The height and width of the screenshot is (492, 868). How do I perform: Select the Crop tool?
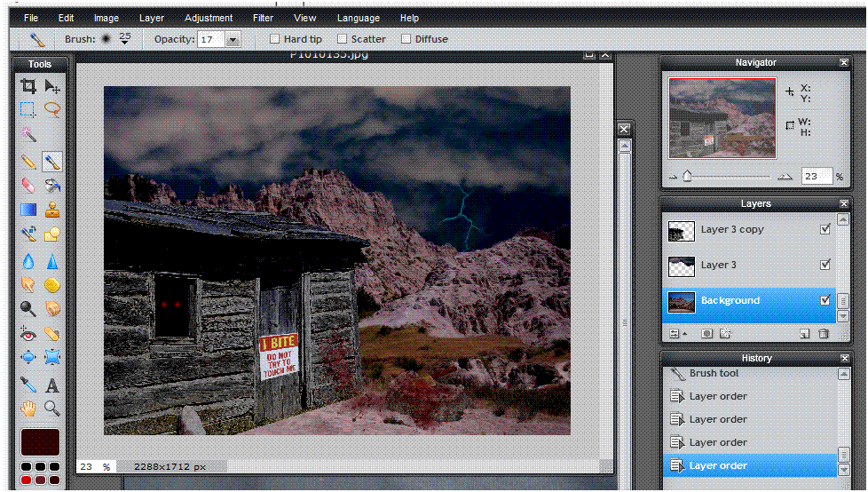pyautogui.click(x=28, y=86)
